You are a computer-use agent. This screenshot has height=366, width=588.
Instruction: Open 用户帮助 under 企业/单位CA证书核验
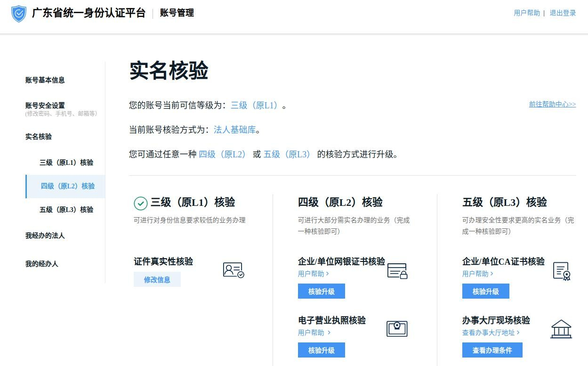[x=477, y=274]
